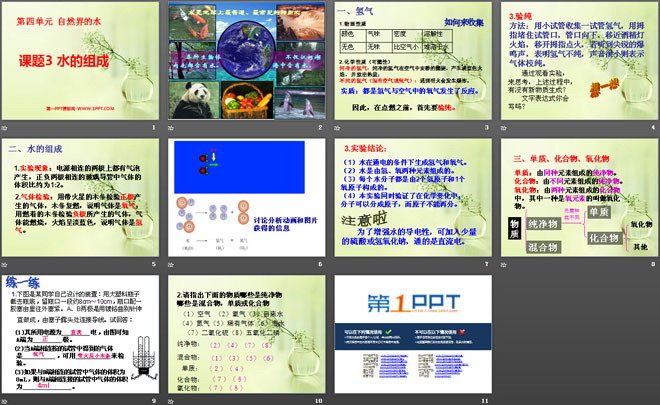Select slide 8 titled 三、单质、化合物、氧化物
The image size is (660, 405).
click(580, 197)
